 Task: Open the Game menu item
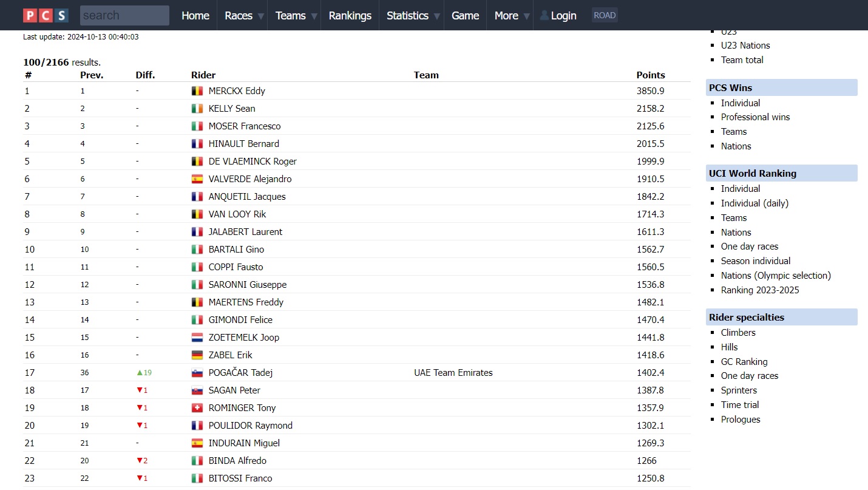click(466, 15)
